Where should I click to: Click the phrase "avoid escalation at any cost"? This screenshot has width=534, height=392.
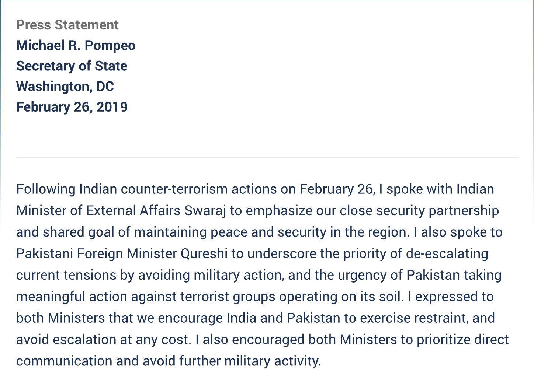tap(102, 340)
